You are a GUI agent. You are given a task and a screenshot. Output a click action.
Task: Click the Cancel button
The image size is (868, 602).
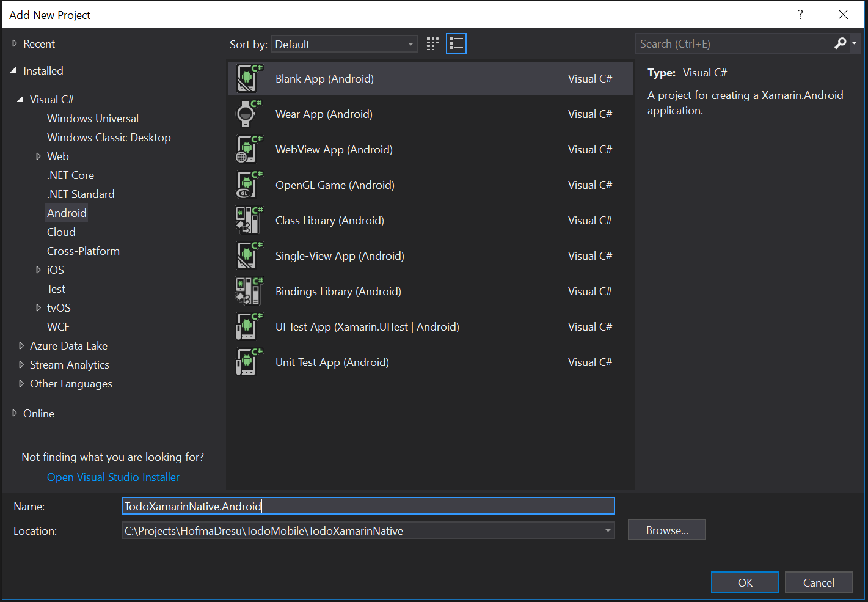click(x=819, y=582)
